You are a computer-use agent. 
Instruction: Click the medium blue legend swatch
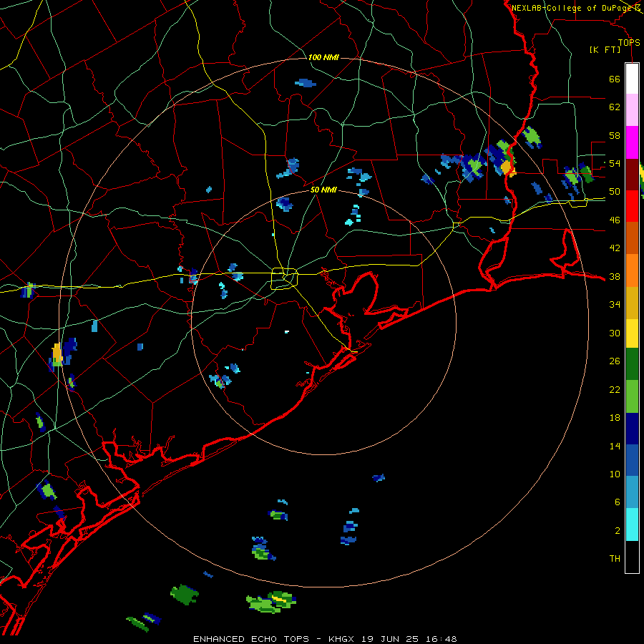coord(632,460)
